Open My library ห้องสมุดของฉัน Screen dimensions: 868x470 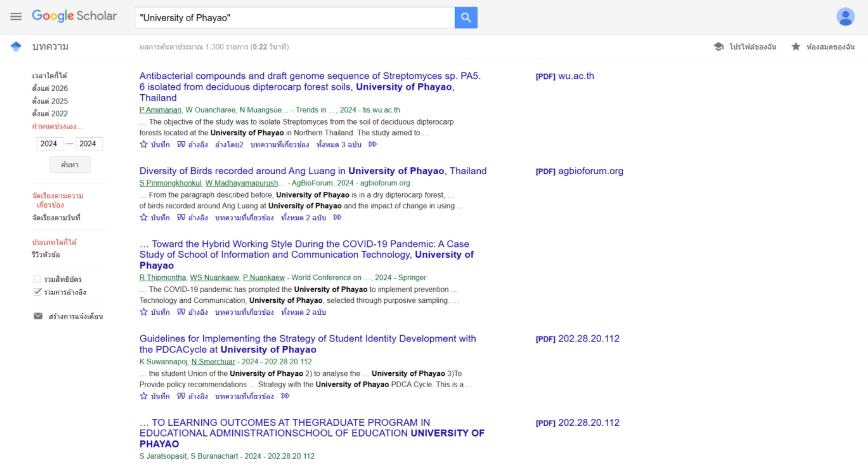click(x=830, y=47)
